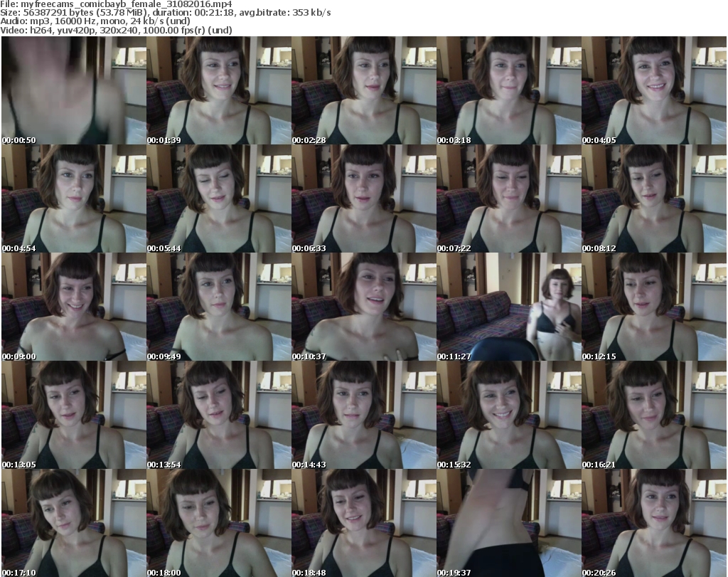Screen dimensions: 728x577
Task: Click the thumbnail marked 00:14:43
Action: (364, 415)
